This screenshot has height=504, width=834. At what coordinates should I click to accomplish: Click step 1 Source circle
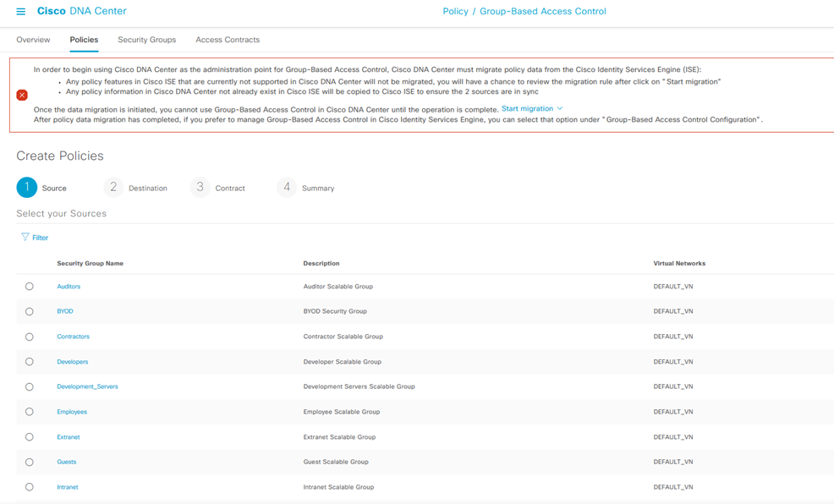coord(27,188)
